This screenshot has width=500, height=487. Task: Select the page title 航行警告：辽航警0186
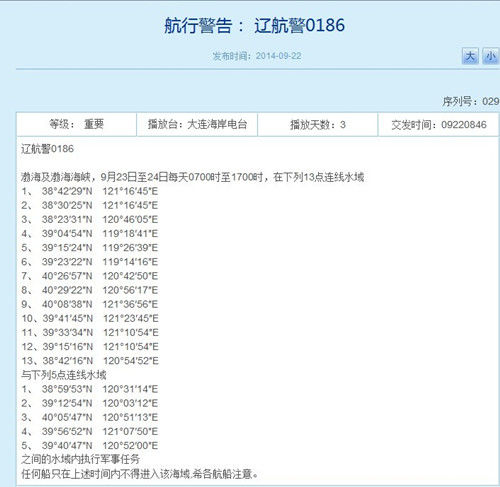click(255, 25)
